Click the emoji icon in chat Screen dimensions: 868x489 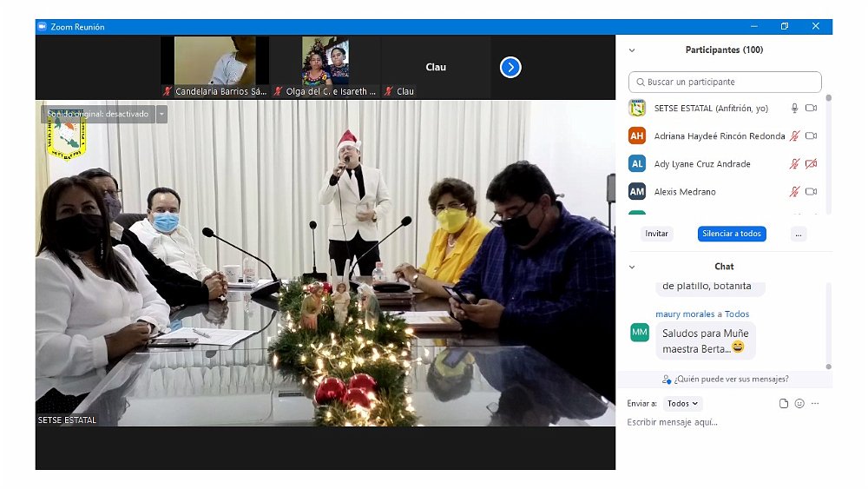799,404
